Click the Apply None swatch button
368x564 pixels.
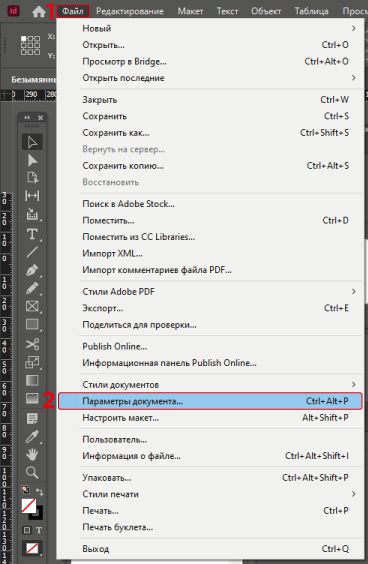tap(32, 548)
